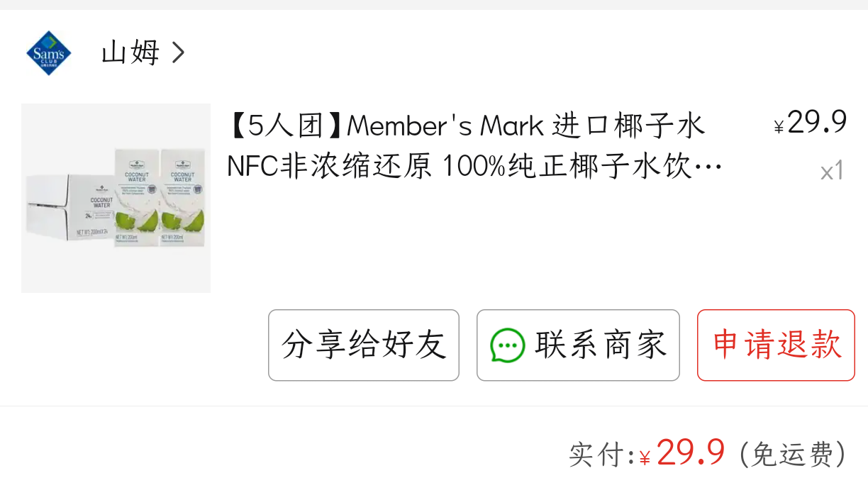Click the 分享给好友 button
The image size is (868, 500).
click(364, 345)
